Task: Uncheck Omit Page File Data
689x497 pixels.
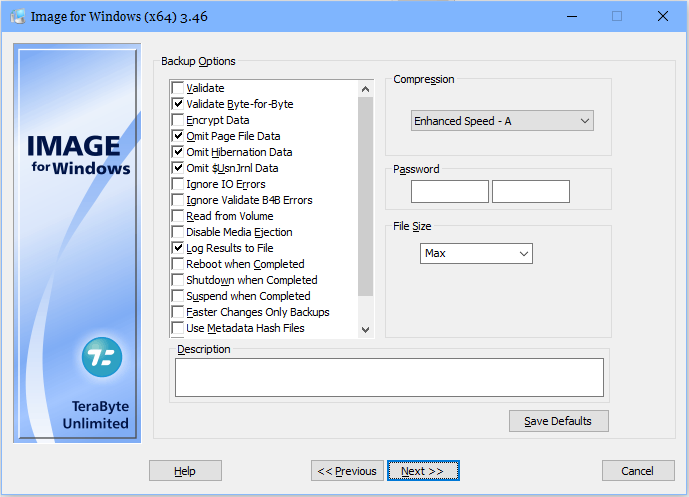Action: tap(178, 136)
